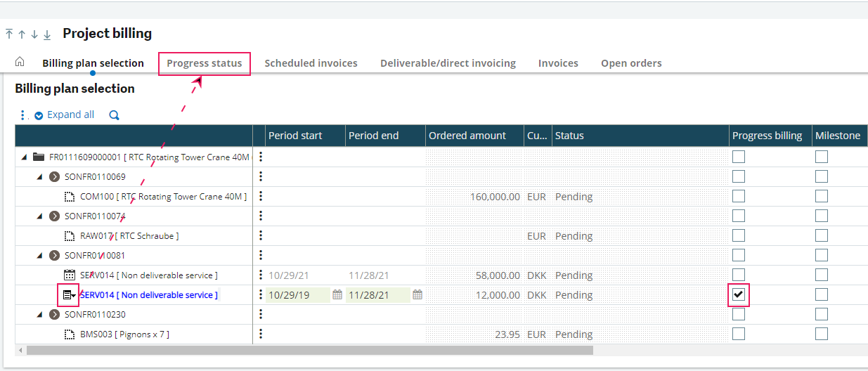The image size is (868, 371).
Task: Click the search magnifier icon beside Expand all
Action: (x=115, y=115)
